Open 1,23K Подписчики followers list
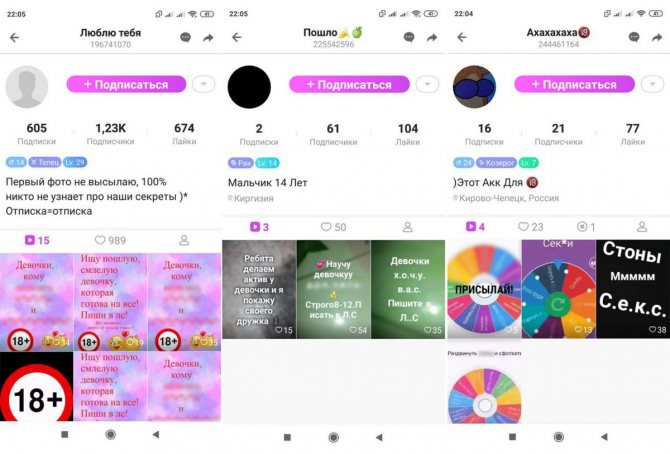Image resolution: width=670 pixels, height=454 pixels. pyautogui.click(x=110, y=134)
